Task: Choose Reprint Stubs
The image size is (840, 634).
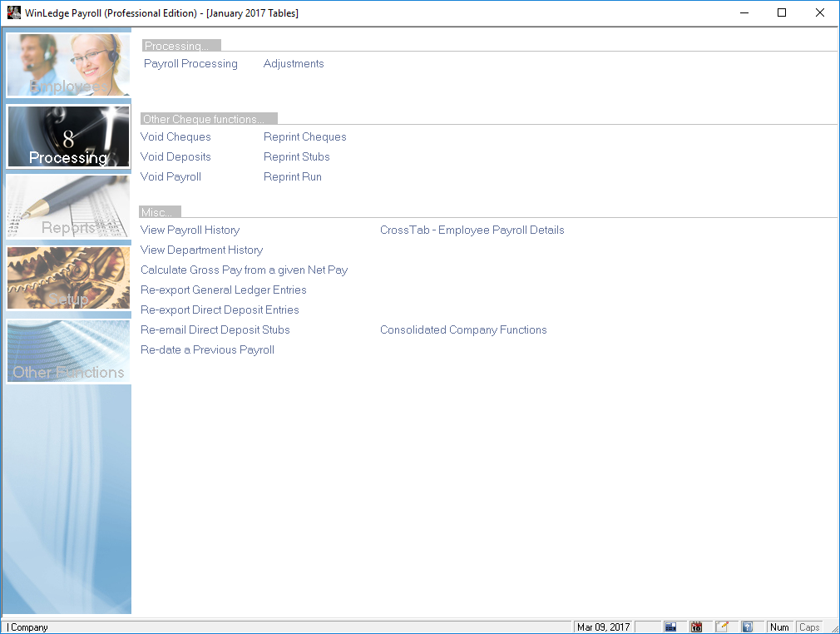Action: point(296,157)
